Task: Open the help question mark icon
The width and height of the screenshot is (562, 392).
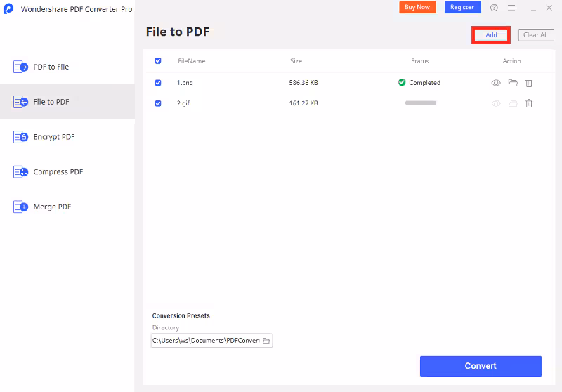Action: pos(494,8)
